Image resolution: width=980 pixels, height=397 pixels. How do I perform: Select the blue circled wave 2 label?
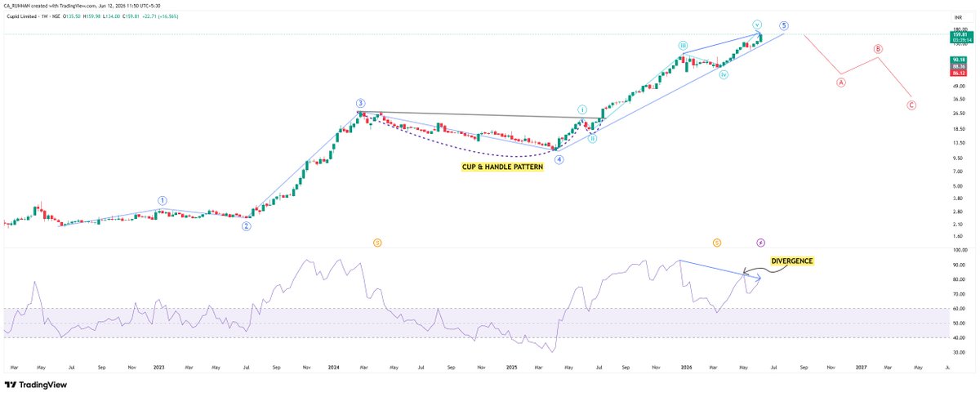[x=246, y=226]
